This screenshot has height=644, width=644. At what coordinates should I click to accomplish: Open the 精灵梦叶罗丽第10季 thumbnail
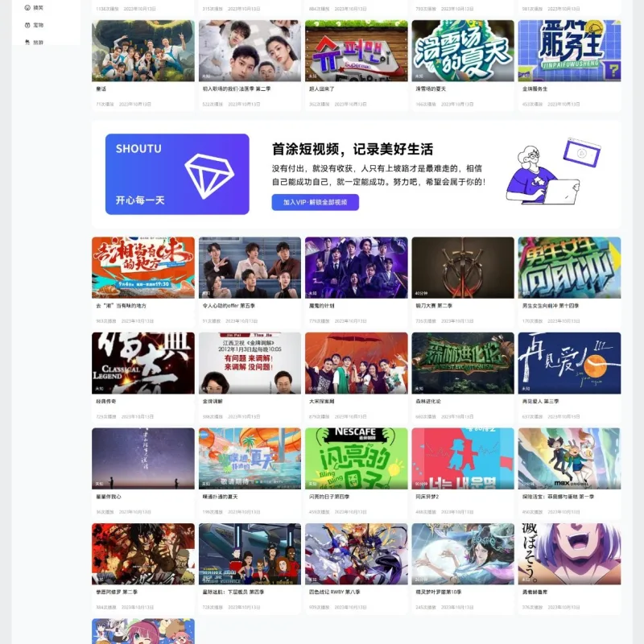(463, 554)
